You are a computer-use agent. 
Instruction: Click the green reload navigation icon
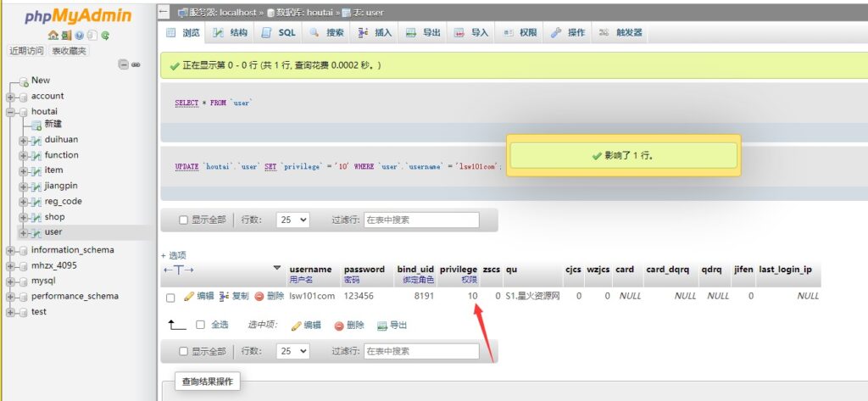point(105,36)
